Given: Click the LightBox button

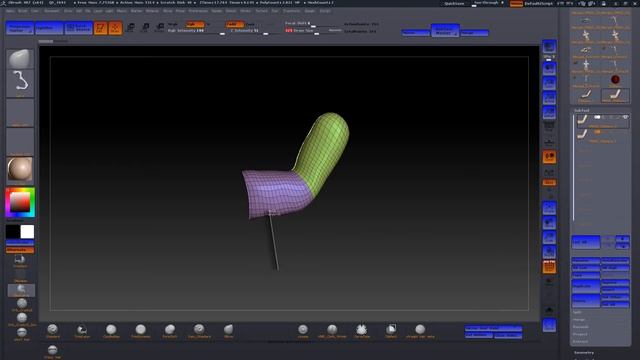Looking at the screenshot, I should pyautogui.click(x=49, y=28).
